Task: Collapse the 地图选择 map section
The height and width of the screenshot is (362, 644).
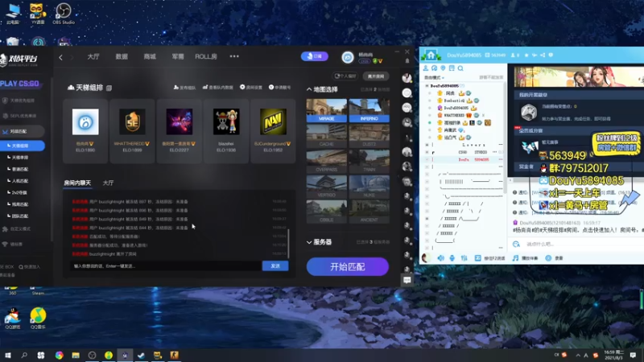Action: (x=309, y=89)
